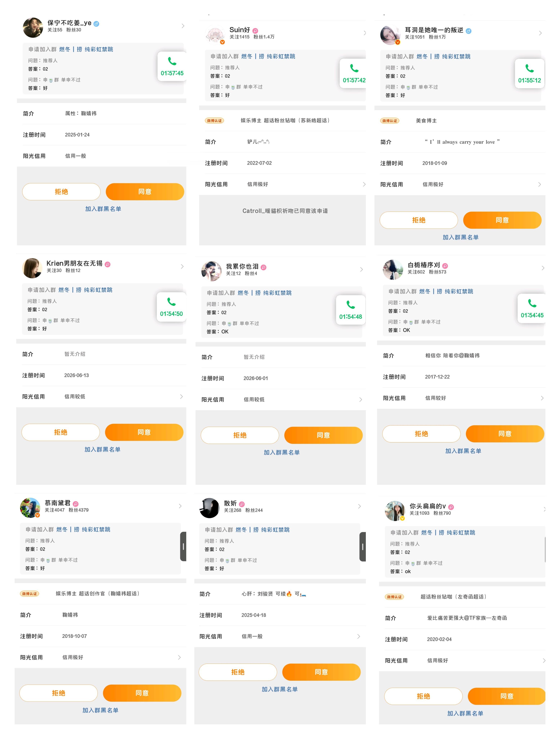Open 保宁不吃姜_ye profile via chevron arrow
This screenshot has height=739, width=560.
click(183, 26)
